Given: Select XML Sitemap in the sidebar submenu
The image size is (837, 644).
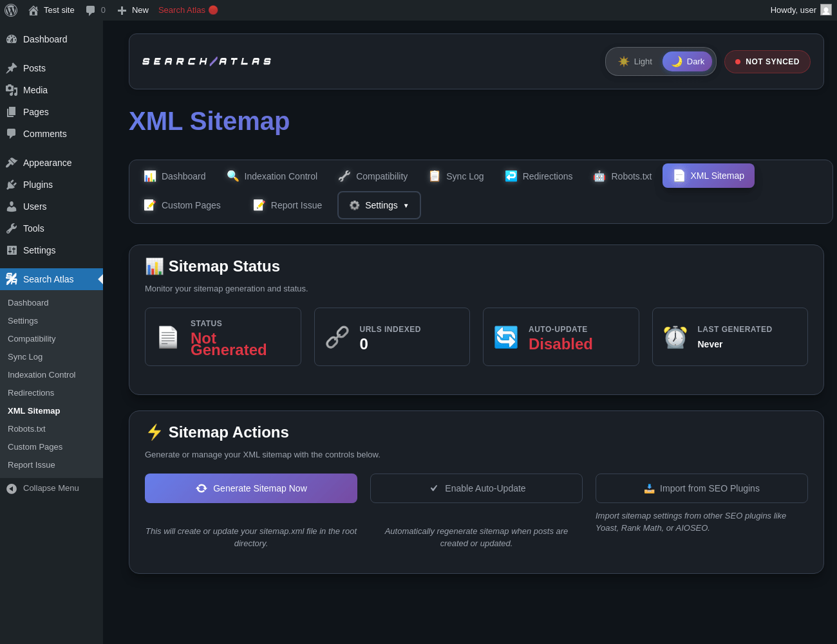Looking at the screenshot, I should pos(52,411).
